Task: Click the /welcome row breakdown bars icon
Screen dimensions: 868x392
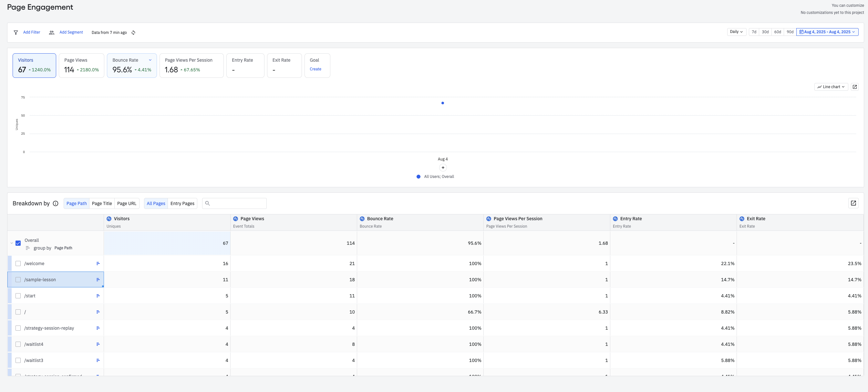Action: [98, 263]
